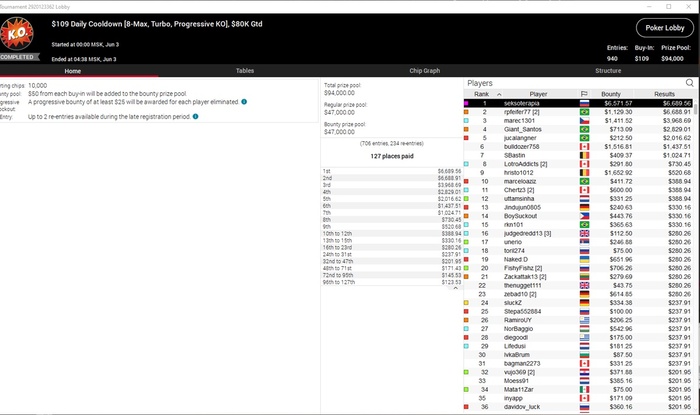Switch to the Home tab
700x415 pixels.
click(x=72, y=71)
